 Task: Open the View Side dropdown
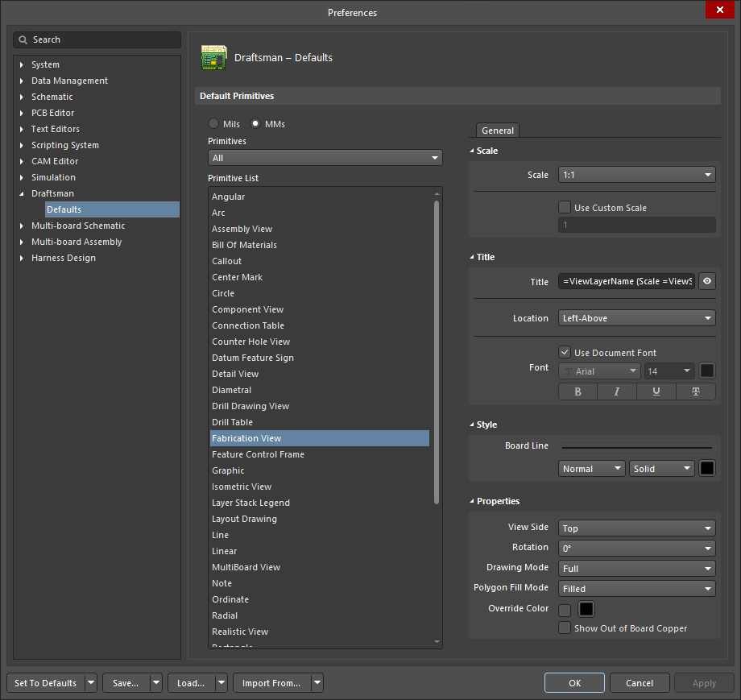pos(636,528)
